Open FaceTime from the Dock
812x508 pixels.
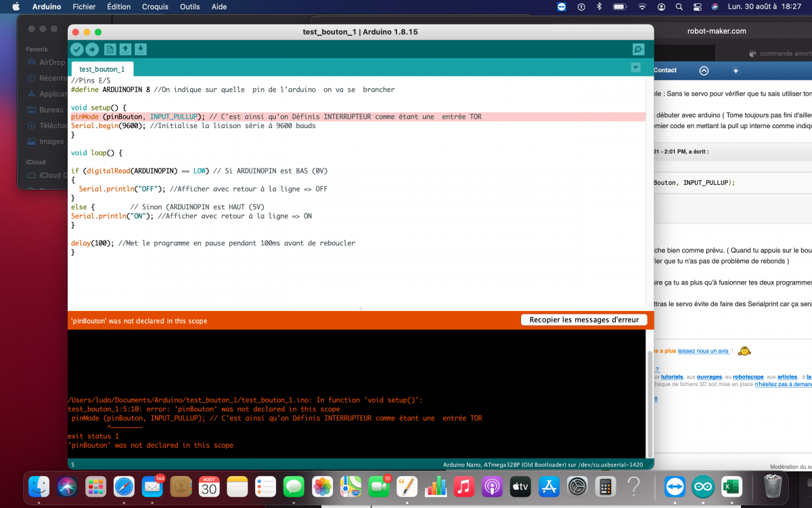click(x=379, y=486)
